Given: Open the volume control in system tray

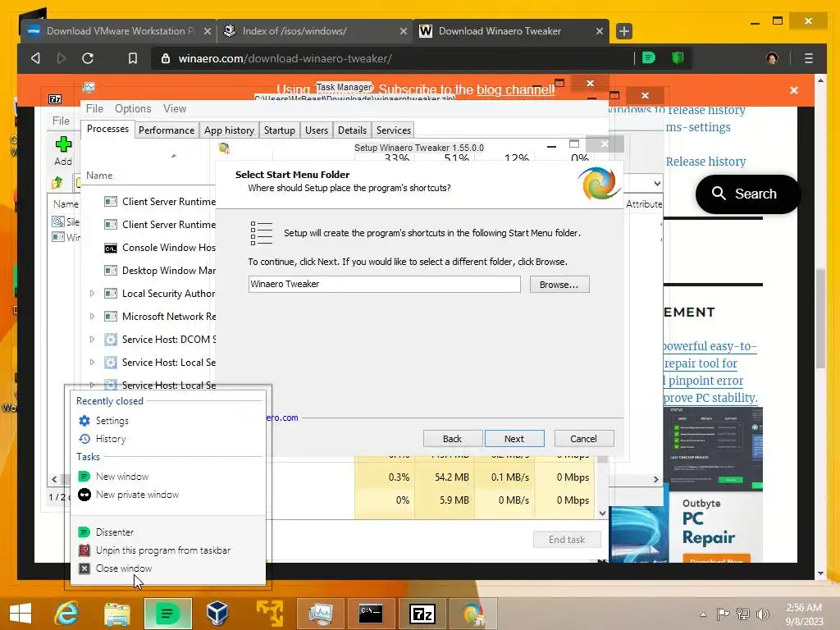Looking at the screenshot, I should [x=763, y=614].
